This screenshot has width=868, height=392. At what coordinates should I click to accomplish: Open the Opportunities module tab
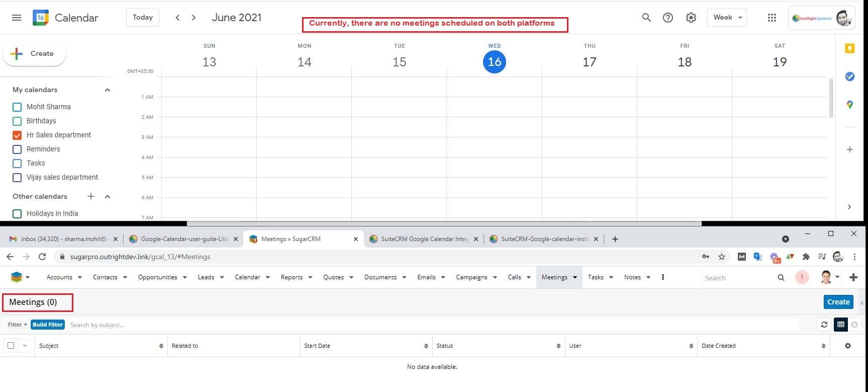pyautogui.click(x=157, y=277)
